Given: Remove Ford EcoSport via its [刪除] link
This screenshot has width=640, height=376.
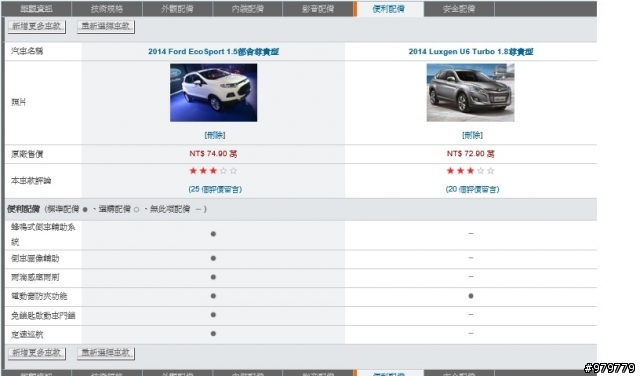Looking at the screenshot, I should pyautogui.click(x=215, y=135).
